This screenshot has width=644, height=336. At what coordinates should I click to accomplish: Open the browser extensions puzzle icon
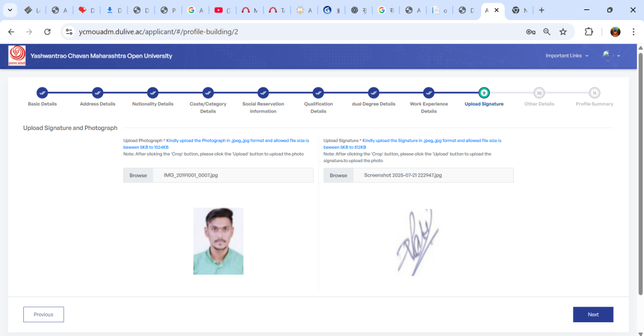(x=589, y=31)
